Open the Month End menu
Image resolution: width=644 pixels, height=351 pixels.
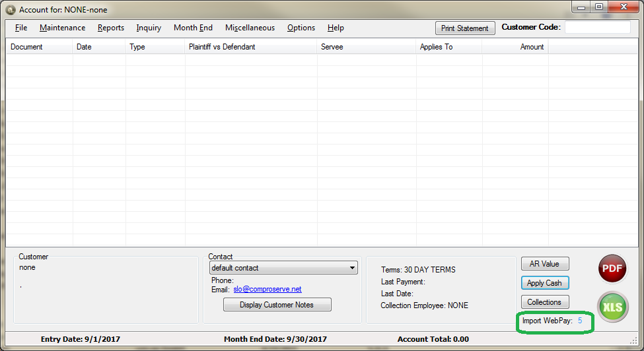coord(193,28)
